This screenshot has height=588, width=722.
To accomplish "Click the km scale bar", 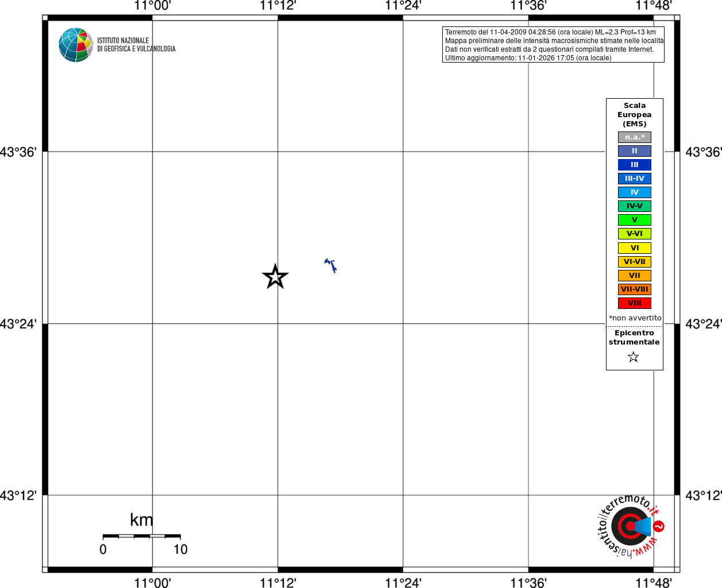I will tap(141, 536).
